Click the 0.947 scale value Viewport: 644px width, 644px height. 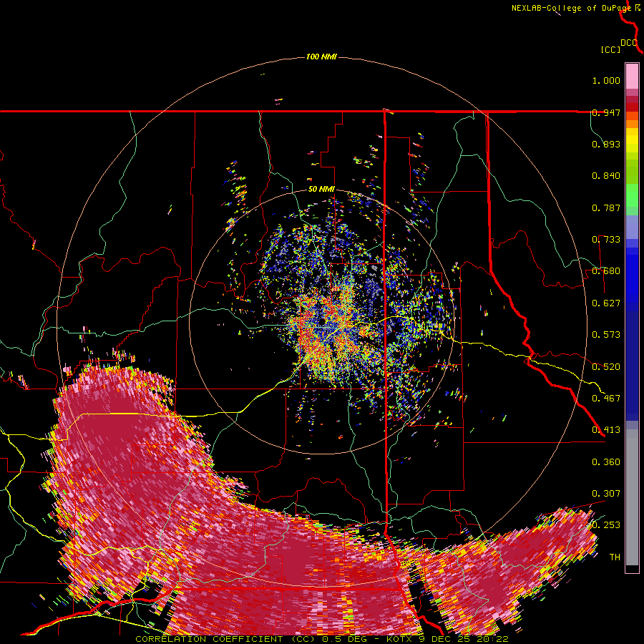(x=606, y=112)
